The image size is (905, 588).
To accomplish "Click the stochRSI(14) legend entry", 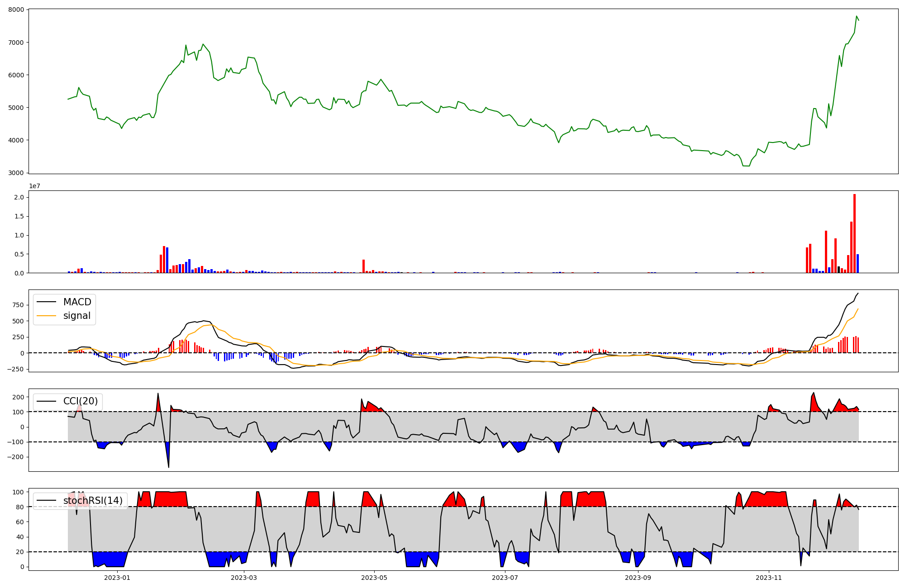I will (x=93, y=501).
